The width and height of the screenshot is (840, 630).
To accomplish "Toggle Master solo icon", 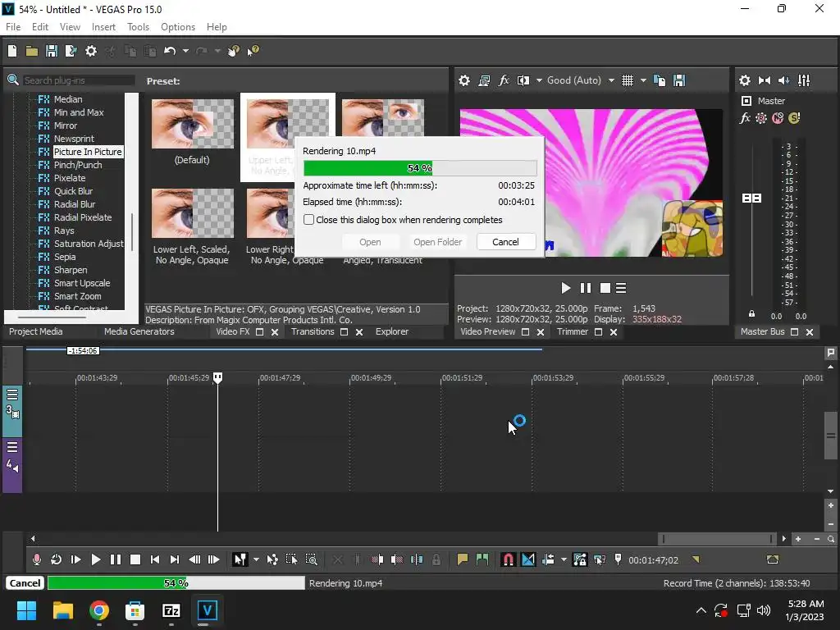I will [x=794, y=118].
